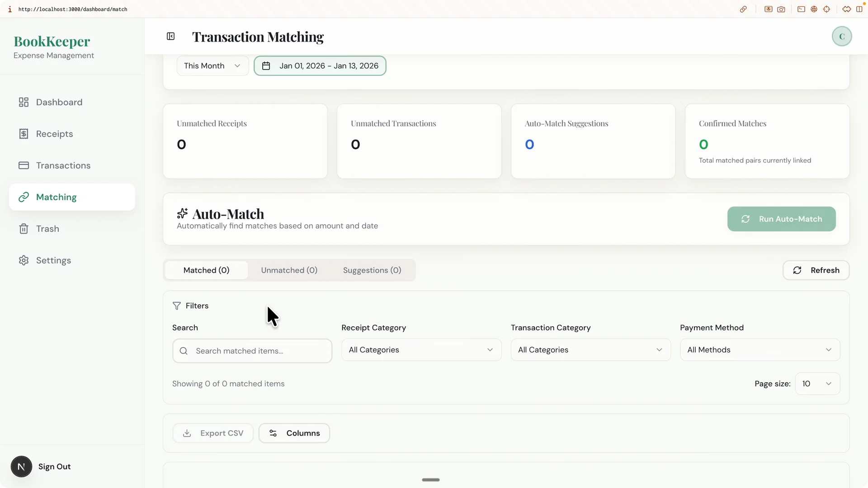Screen dimensions: 868x488
Task: Open the Jan 01 – Jan 13, 2026 date range picker
Action: click(320, 66)
